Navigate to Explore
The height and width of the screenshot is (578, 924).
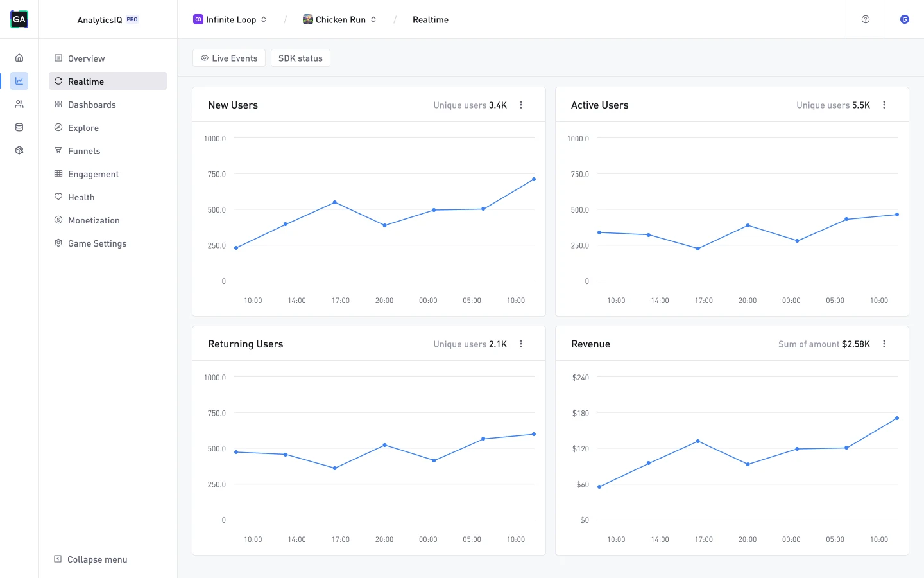tap(108, 127)
